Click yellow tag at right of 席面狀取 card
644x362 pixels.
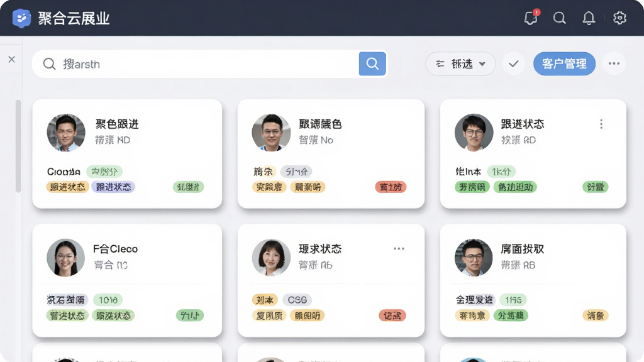[595, 315]
